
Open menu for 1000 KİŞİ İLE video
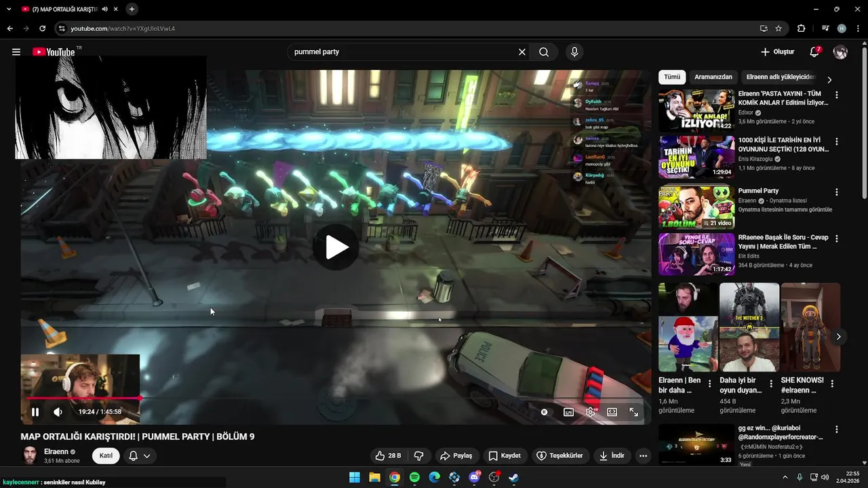click(x=836, y=142)
